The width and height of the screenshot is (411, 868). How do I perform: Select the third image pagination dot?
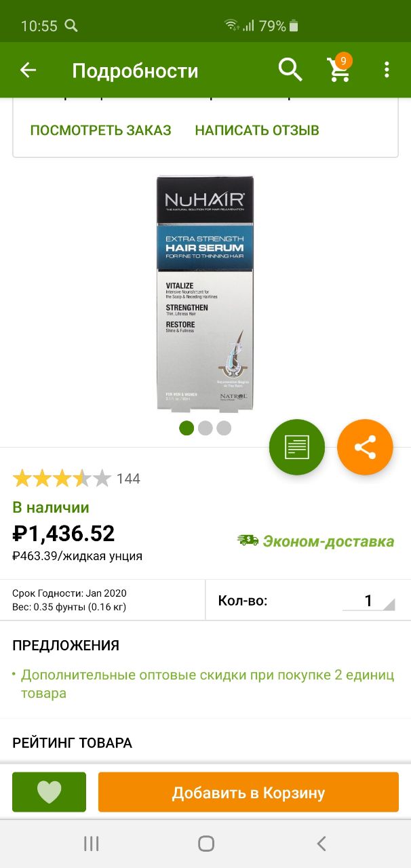click(x=224, y=428)
